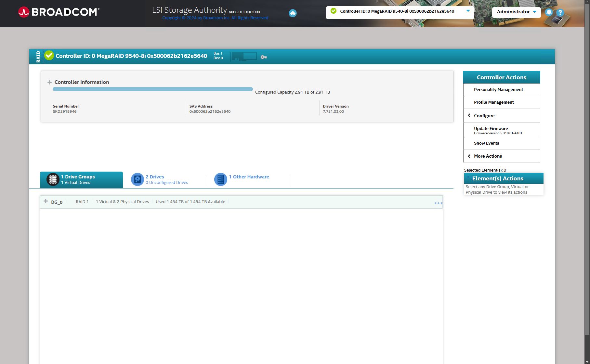Screen dimensions: 590x364
Task: Click Show Events
Action: point(502,143)
